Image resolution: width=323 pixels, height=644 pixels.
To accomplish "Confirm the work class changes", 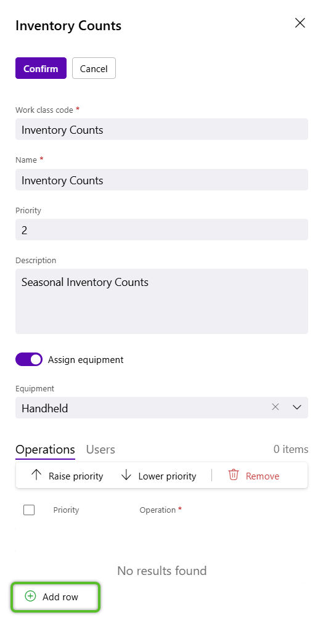I will 41,68.
